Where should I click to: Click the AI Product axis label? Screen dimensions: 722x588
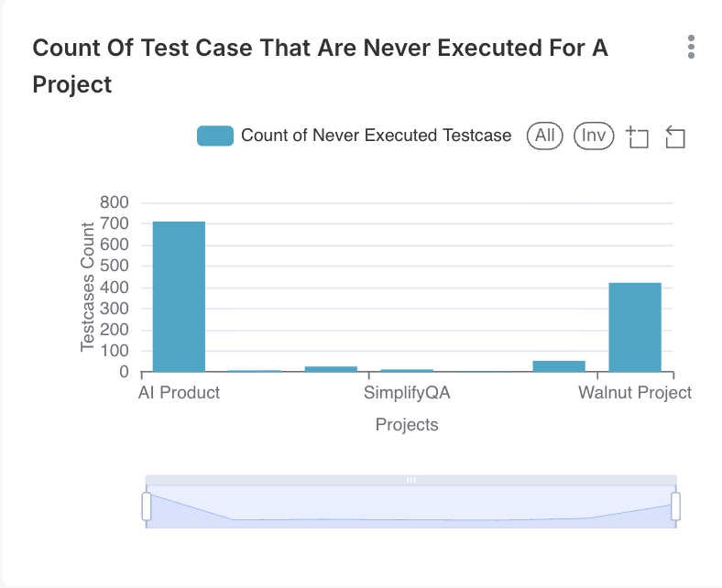(x=179, y=393)
